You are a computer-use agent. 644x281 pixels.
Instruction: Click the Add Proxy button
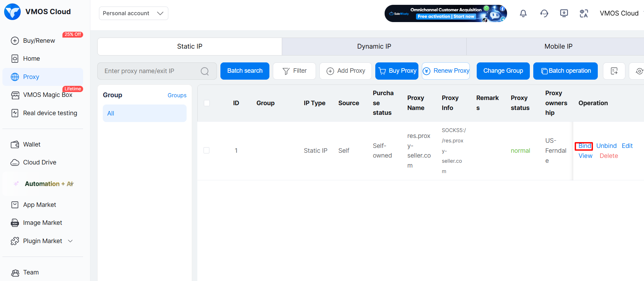coord(346,71)
